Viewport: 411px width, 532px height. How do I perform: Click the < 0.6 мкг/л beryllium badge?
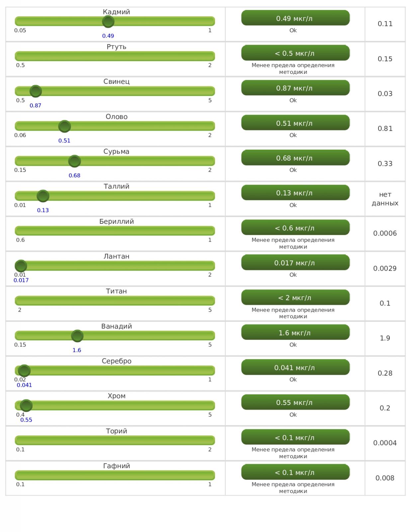295,228
